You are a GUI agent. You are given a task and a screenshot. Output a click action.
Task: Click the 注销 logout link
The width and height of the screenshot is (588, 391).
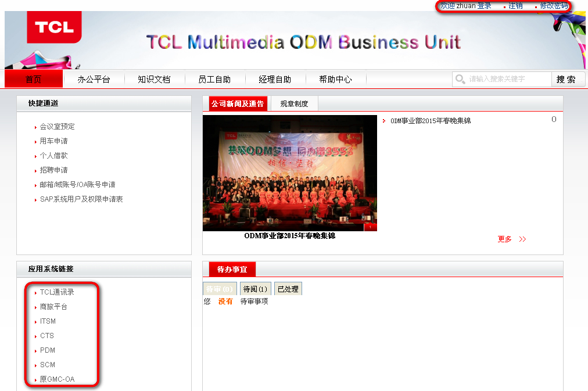click(x=515, y=6)
